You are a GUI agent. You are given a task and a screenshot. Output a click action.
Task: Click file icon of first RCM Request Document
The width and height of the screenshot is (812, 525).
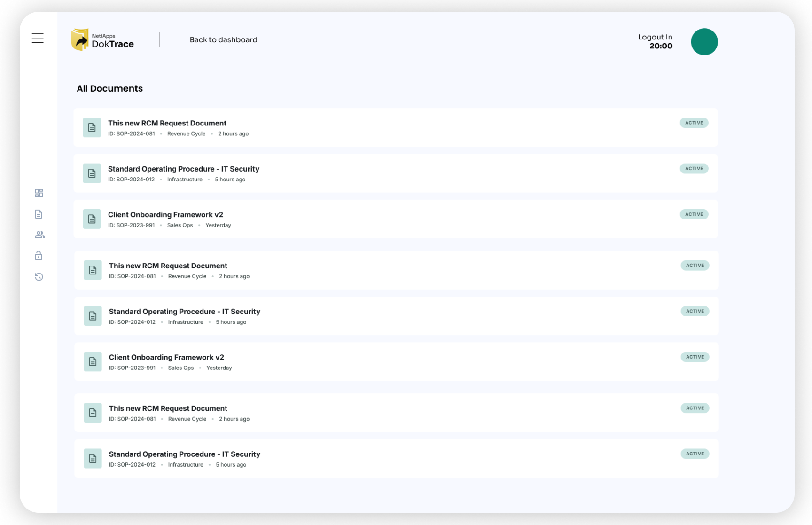(92, 127)
